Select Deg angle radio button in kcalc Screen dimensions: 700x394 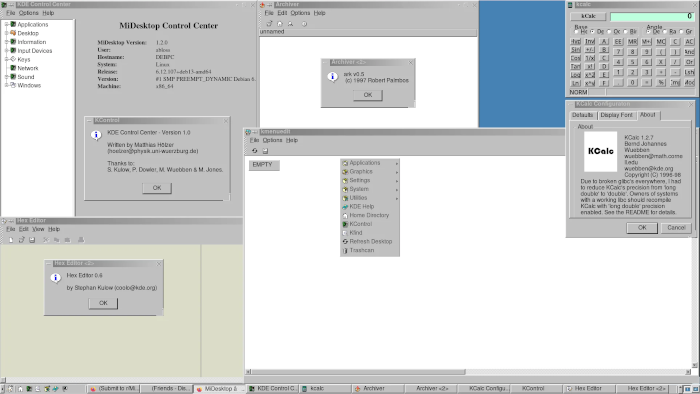pyautogui.click(x=649, y=32)
